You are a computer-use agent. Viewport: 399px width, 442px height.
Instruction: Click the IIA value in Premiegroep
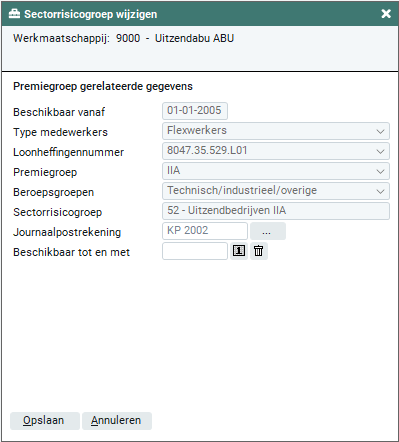pos(173,170)
